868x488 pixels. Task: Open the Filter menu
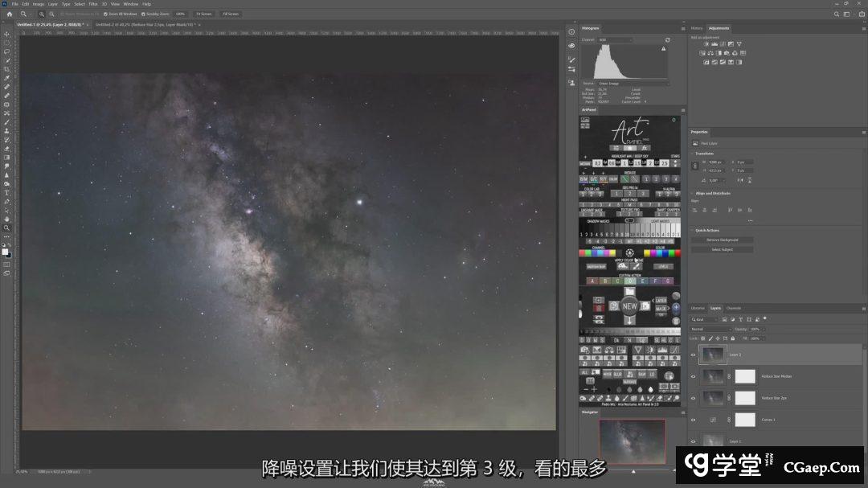click(92, 4)
